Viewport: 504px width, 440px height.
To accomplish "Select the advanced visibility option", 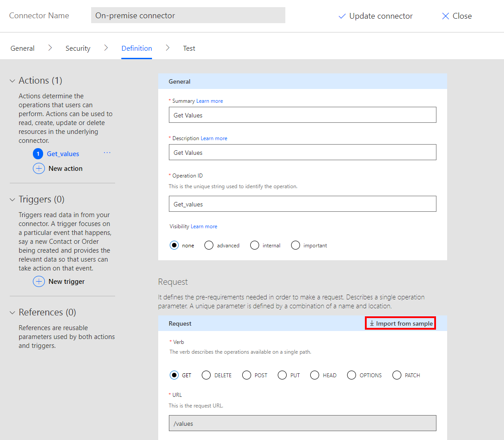I will 209,246.
